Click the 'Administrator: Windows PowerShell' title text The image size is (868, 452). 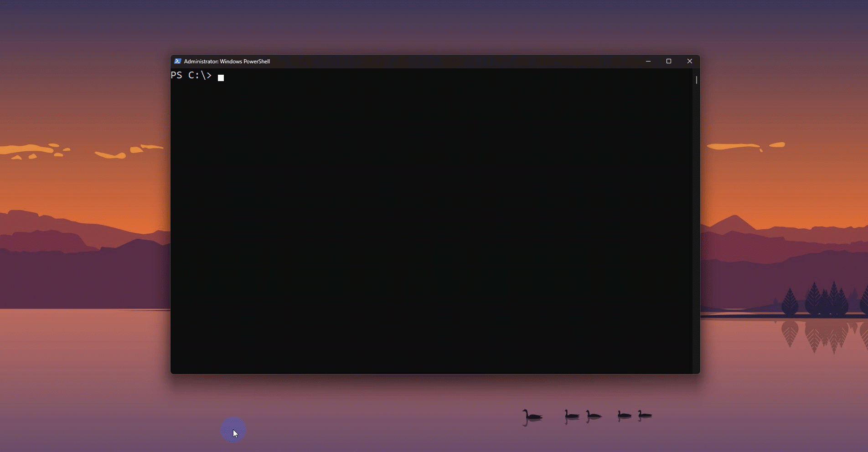(x=227, y=62)
